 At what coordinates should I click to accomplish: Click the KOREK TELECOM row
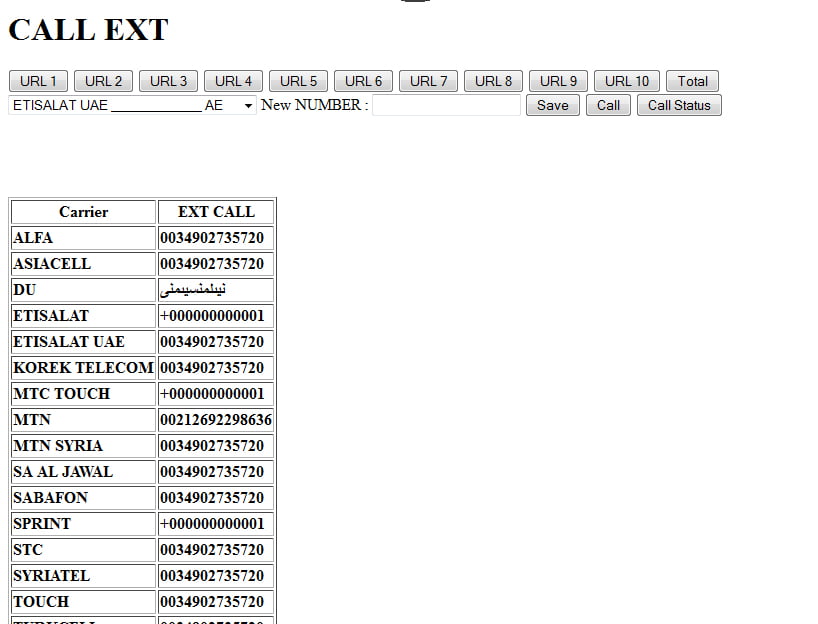83,368
